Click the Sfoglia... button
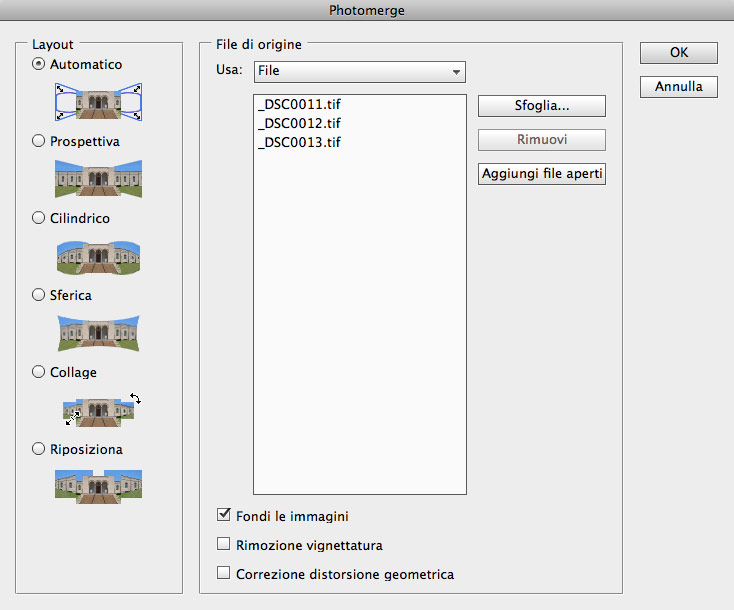Viewport: 734px width, 610px height. click(x=541, y=106)
